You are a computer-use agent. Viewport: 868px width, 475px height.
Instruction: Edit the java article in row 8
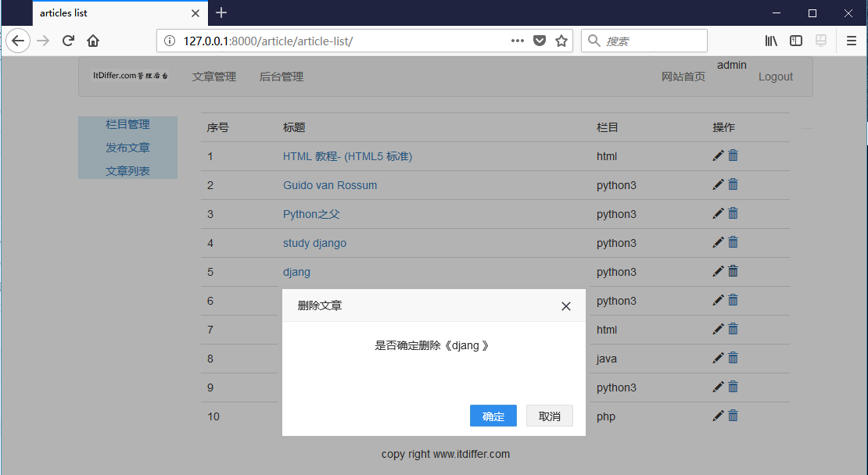718,358
